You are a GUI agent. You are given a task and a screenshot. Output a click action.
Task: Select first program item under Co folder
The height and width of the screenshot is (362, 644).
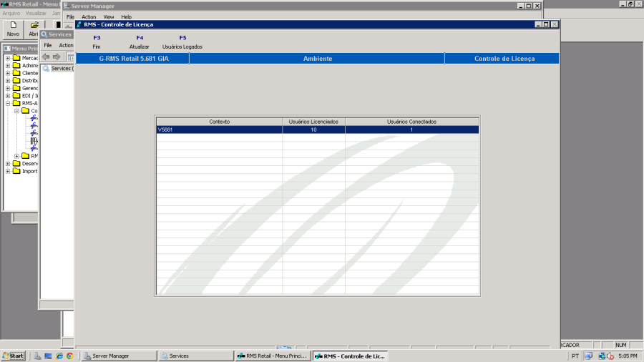pyautogui.click(x=34, y=118)
